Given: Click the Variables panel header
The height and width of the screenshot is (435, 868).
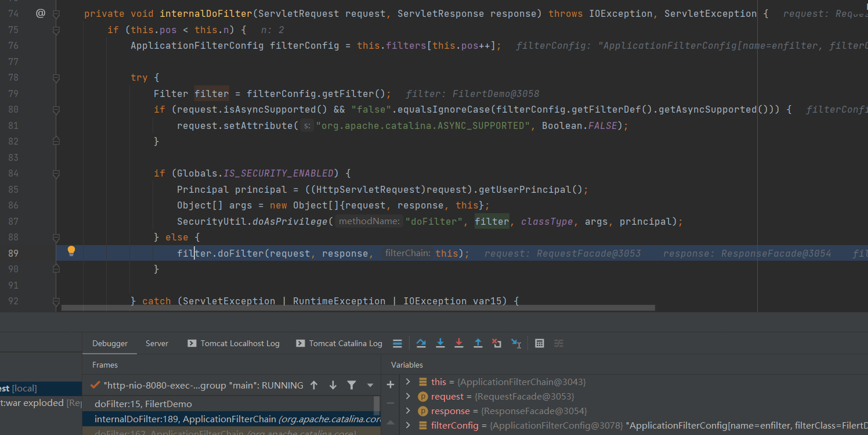Looking at the screenshot, I should (x=407, y=365).
